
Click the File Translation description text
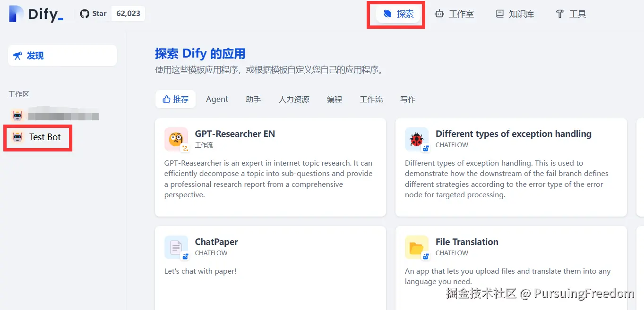coord(507,276)
